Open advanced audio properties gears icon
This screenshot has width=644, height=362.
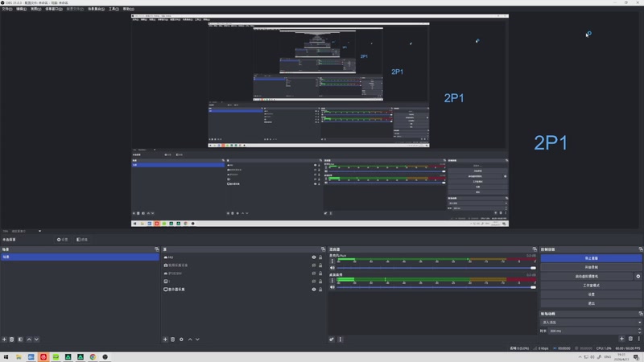point(332,339)
